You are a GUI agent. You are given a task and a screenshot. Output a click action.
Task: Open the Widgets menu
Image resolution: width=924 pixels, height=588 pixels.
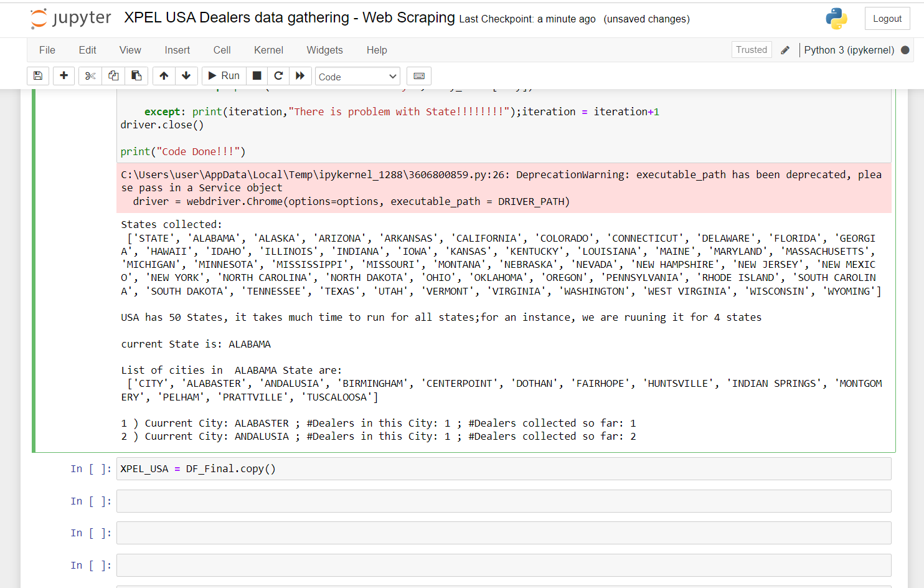(324, 50)
